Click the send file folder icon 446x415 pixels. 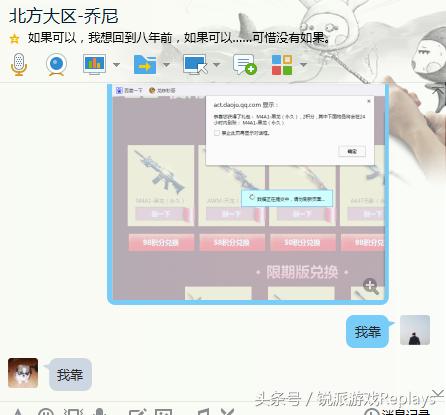tap(145, 64)
